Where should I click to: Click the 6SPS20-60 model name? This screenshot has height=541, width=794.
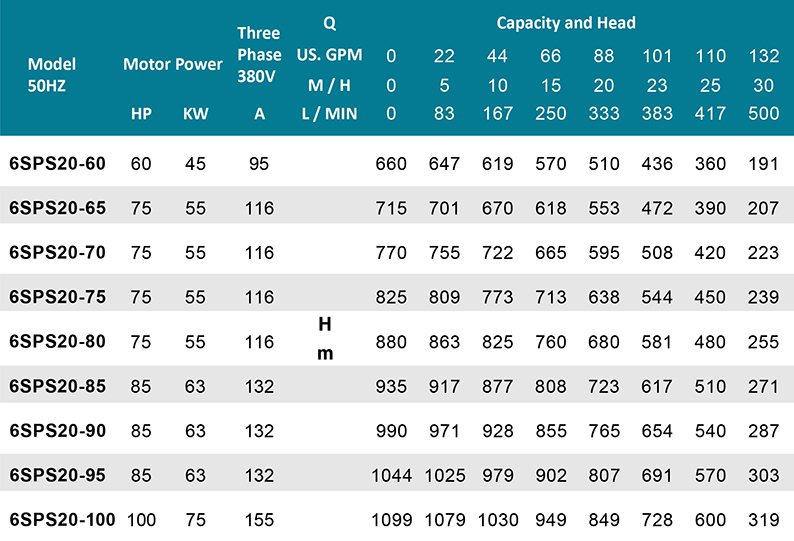coord(56,163)
